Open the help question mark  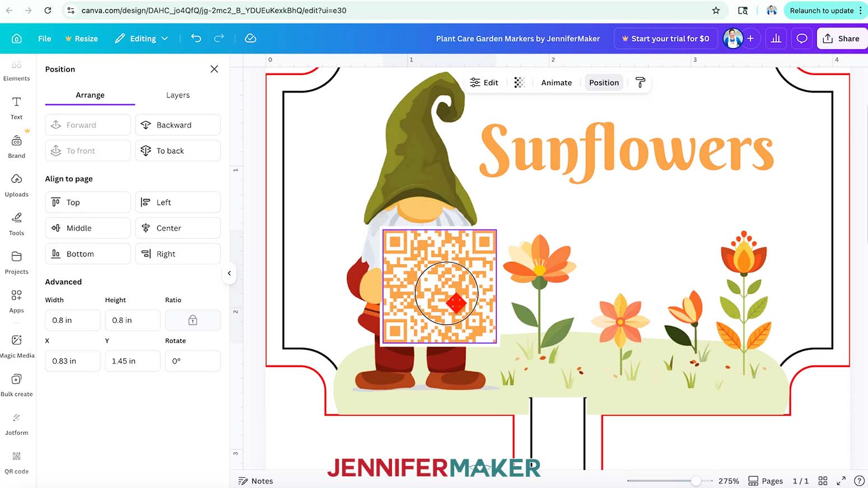tap(859, 481)
